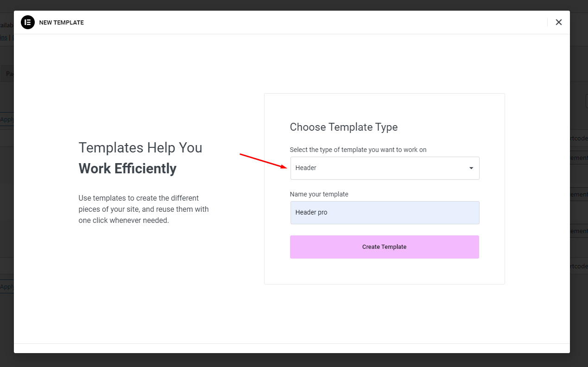
Task: Close the New Template dialog
Action: coord(559,22)
